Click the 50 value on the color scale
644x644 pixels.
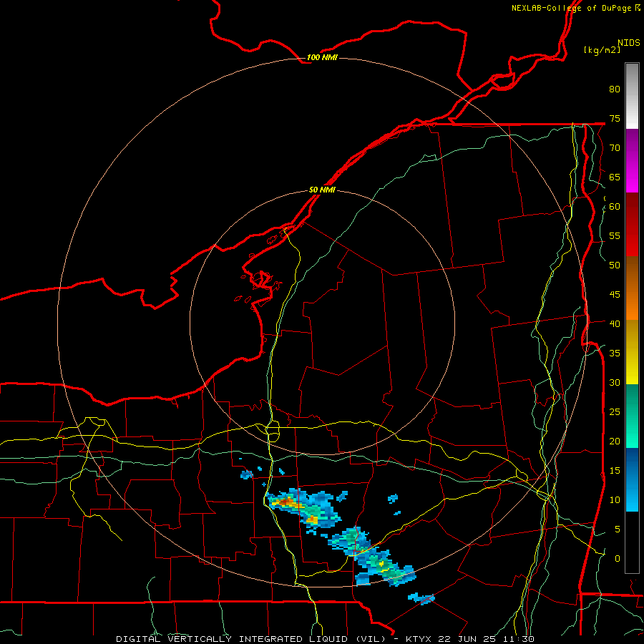pos(615,265)
